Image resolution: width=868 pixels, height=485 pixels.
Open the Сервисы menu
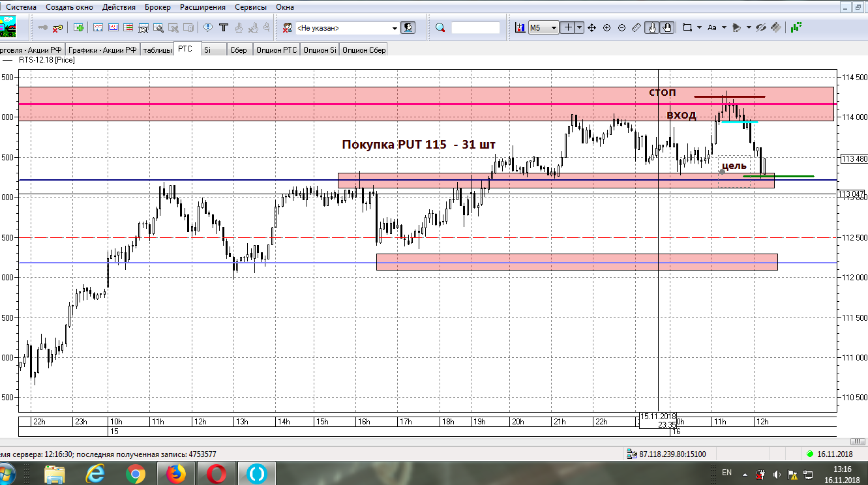[x=251, y=7]
